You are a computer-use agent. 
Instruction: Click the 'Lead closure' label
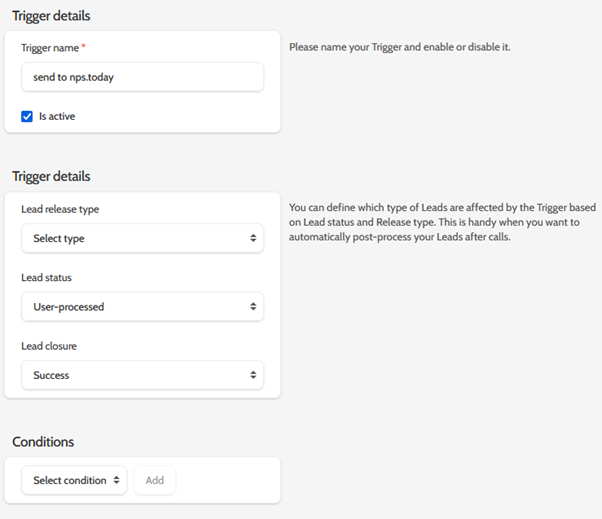[x=49, y=346]
